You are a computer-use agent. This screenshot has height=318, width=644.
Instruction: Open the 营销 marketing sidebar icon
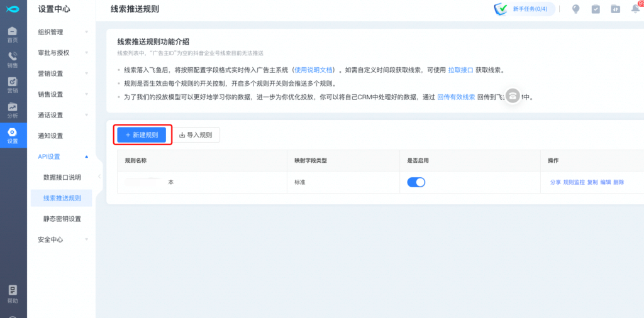(13, 85)
